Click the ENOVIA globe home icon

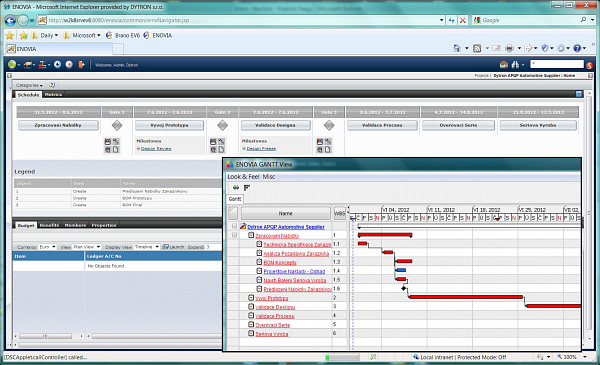click(11, 65)
